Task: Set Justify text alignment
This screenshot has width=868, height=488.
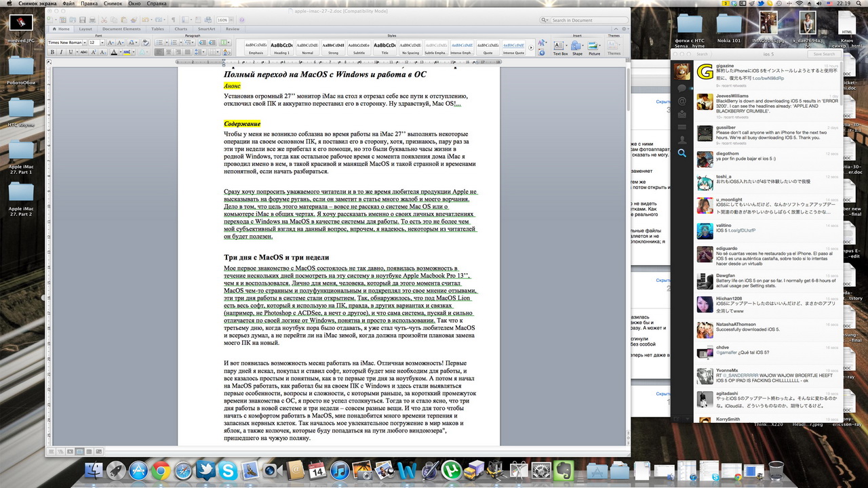Action: tap(187, 52)
